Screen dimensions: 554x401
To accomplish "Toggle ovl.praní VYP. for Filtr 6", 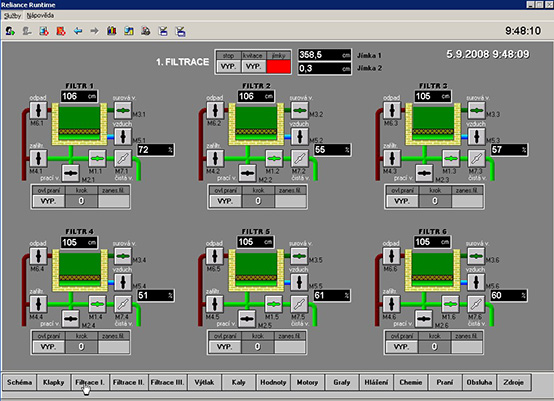I will [401, 347].
